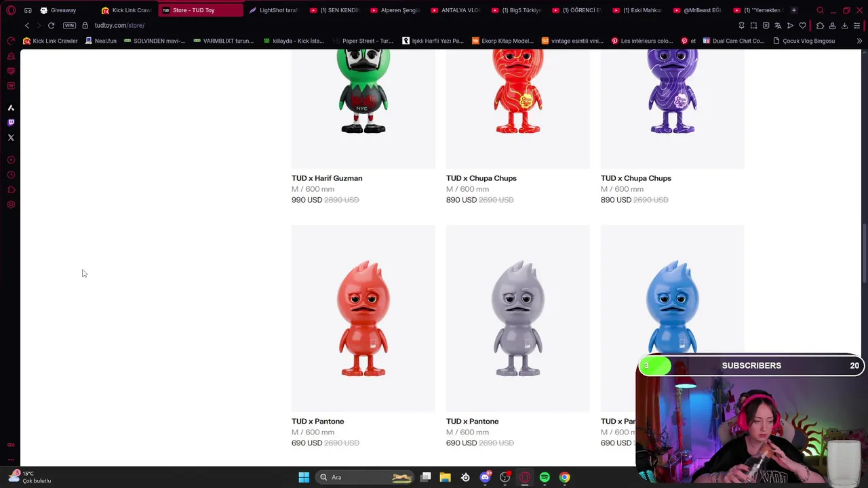Open the tab search magnifier icon
Screen dimensions: 868x488
click(x=820, y=10)
